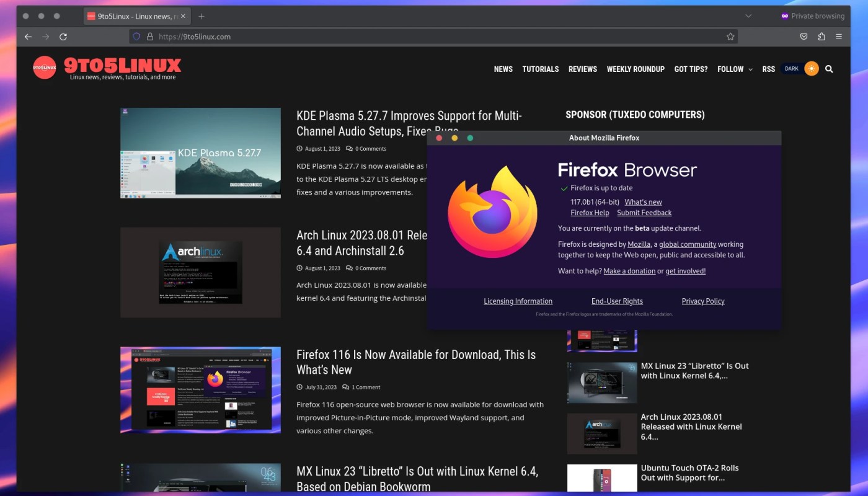This screenshot has width=868, height=496.
Task: Open Licensing Information link
Action: pyautogui.click(x=518, y=301)
